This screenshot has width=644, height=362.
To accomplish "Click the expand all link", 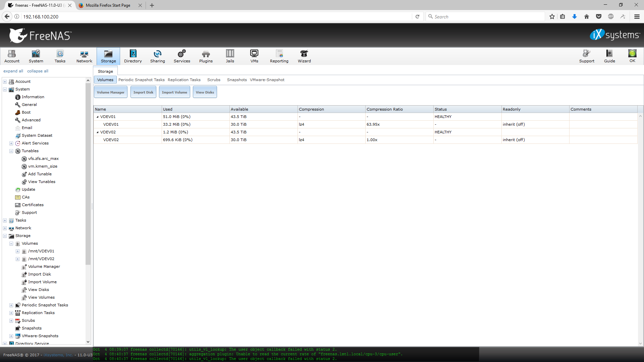I will [13, 71].
